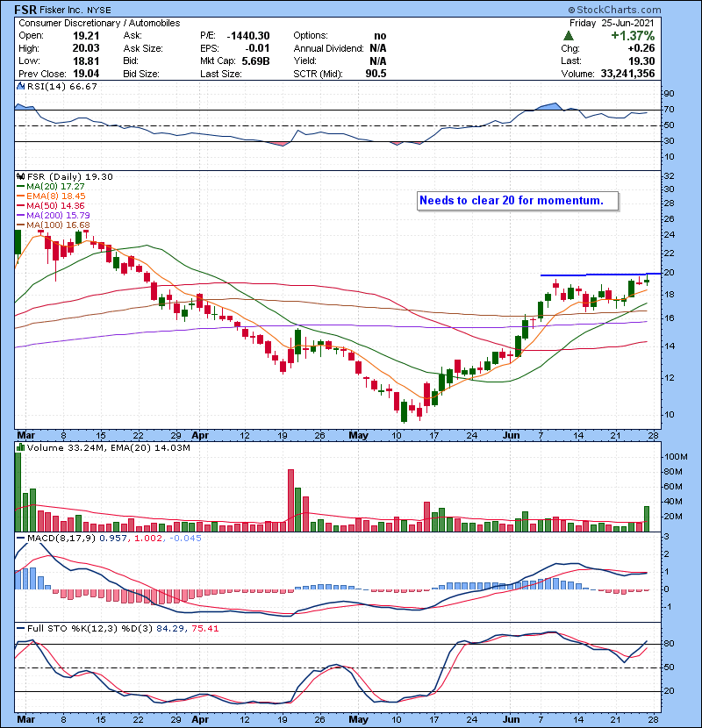Click the Prev Close value 19.04
Viewport: 702px width, 728px height.
point(86,74)
